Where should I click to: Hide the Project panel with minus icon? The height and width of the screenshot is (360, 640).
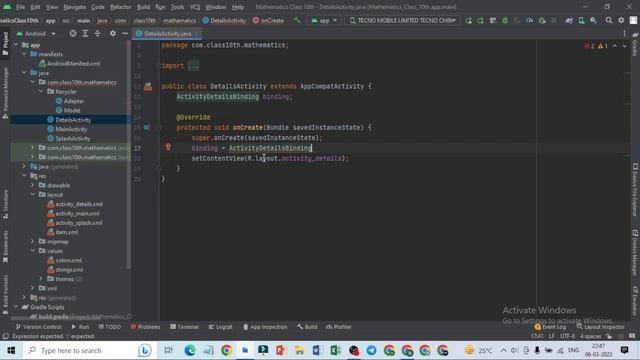point(125,33)
